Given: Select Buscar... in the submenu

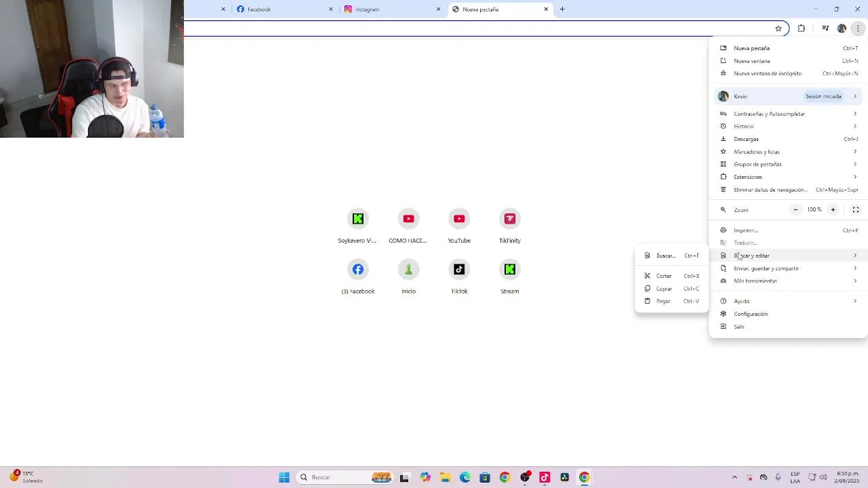Looking at the screenshot, I should (x=671, y=256).
